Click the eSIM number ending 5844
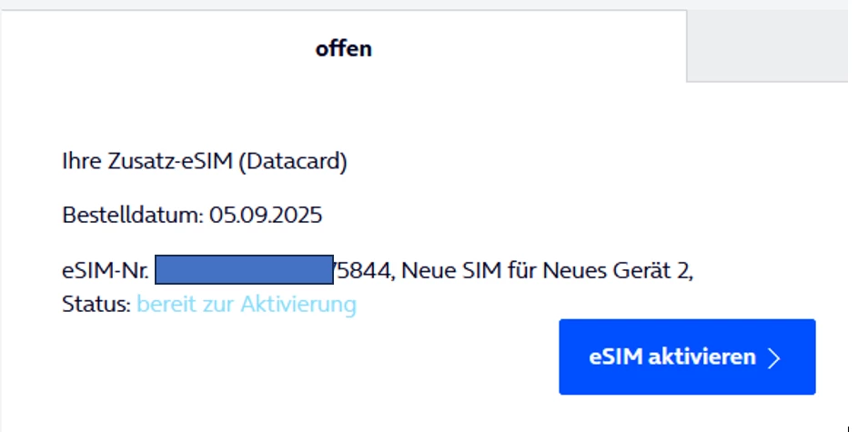This screenshot has width=868, height=432. pos(364,270)
